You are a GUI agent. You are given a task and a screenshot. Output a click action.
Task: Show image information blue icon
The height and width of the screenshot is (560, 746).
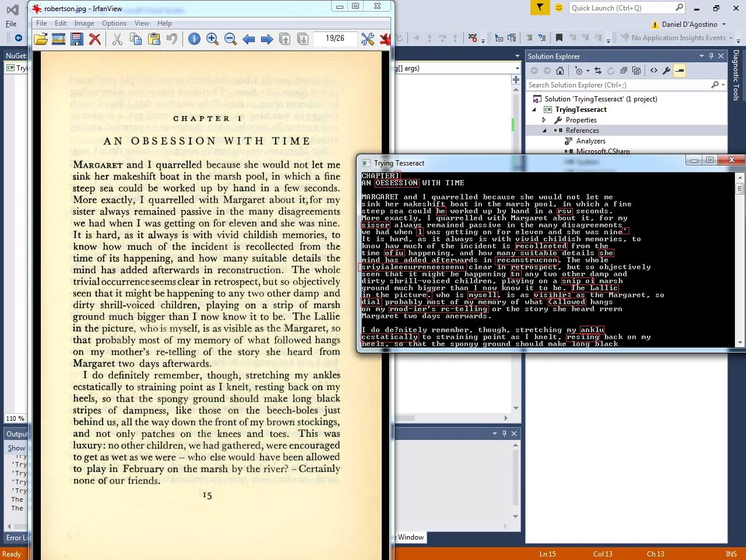(195, 39)
